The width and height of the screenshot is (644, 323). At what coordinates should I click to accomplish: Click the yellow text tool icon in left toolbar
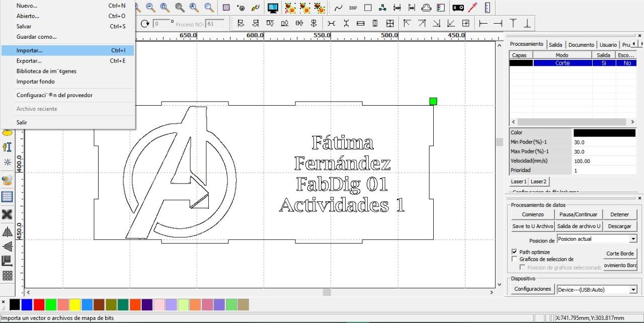point(8,147)
